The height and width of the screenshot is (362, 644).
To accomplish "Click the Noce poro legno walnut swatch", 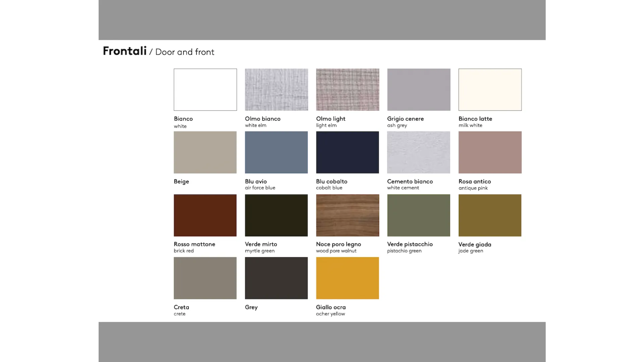I will (347, 215).
